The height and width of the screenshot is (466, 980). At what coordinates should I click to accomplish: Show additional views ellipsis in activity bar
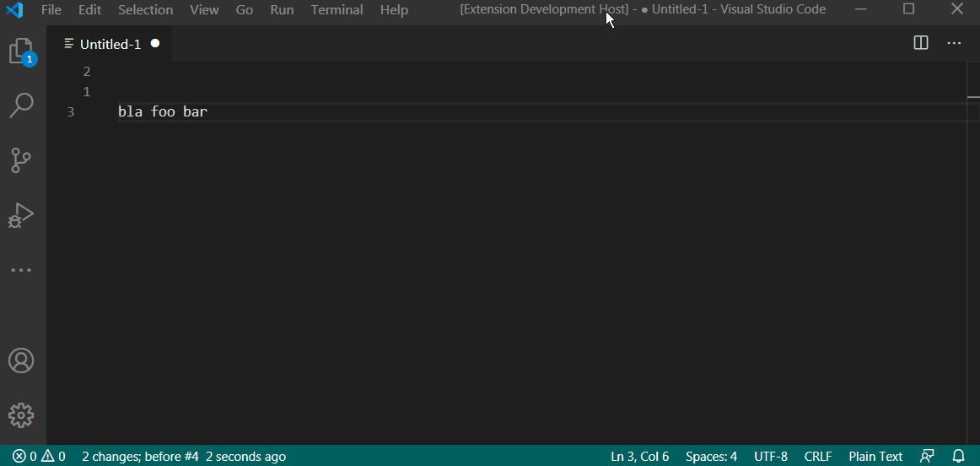(21, 270)
